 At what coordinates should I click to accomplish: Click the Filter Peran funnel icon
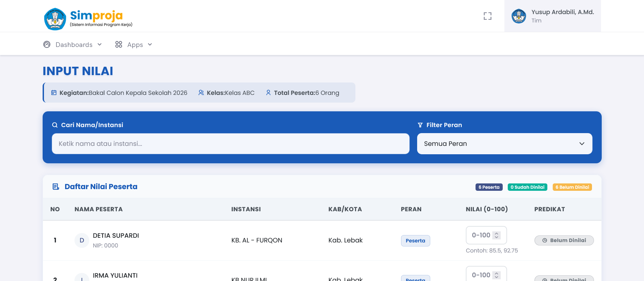click(420, 125)
